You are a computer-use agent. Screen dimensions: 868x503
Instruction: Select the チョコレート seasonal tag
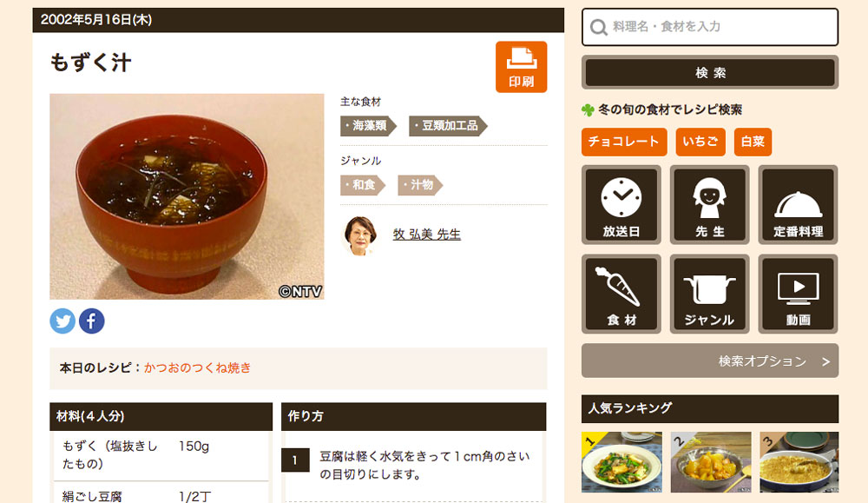tap(624, 142)
